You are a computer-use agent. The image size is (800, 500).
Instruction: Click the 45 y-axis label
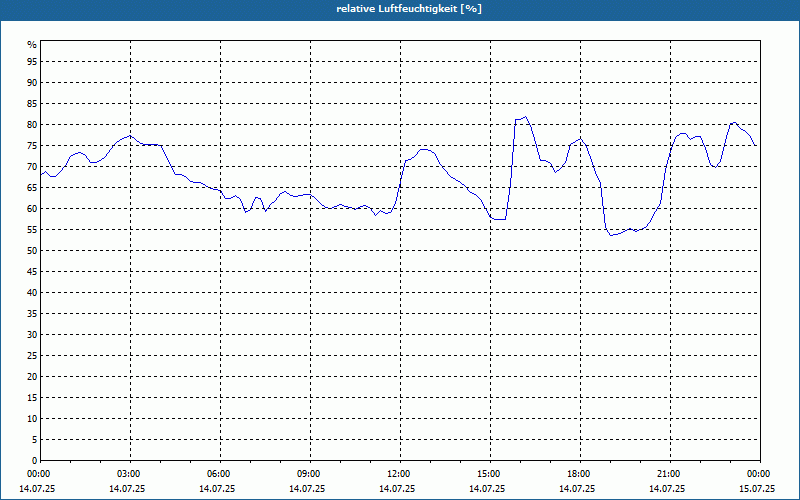(32, 272)
